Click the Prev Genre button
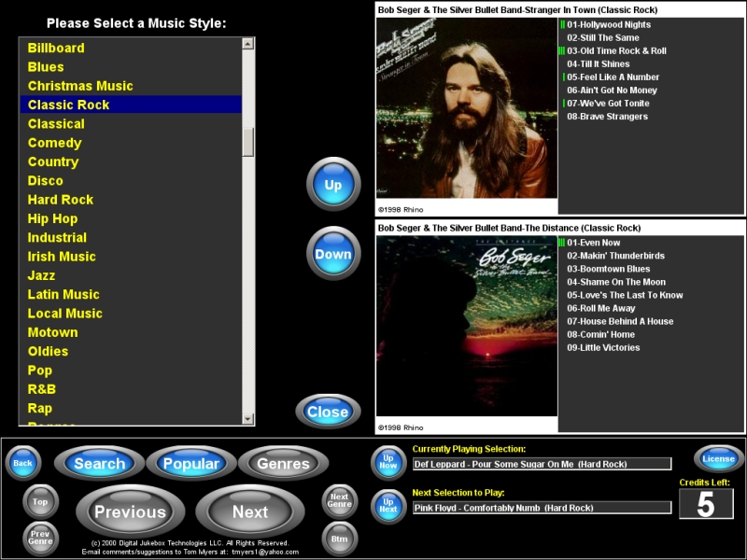The image size is (747, 560). [x=39, y=534]
